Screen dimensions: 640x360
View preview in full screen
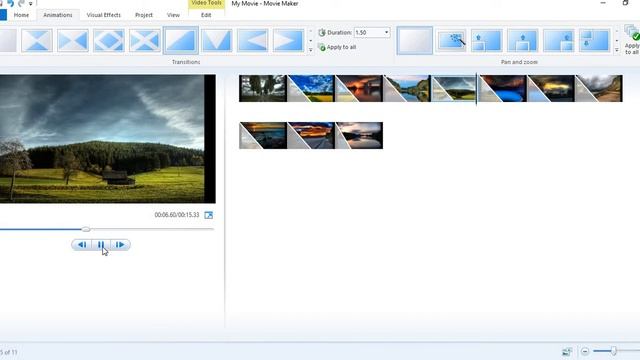(209, 215)
